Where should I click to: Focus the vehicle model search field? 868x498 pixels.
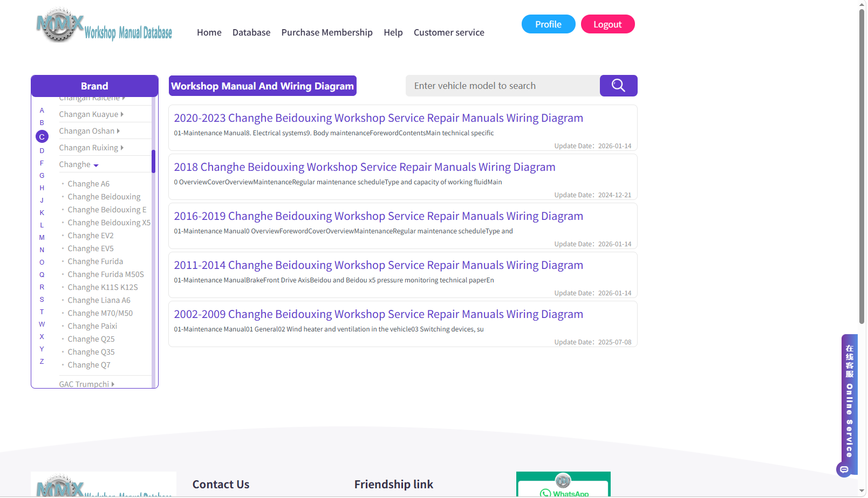503,86
